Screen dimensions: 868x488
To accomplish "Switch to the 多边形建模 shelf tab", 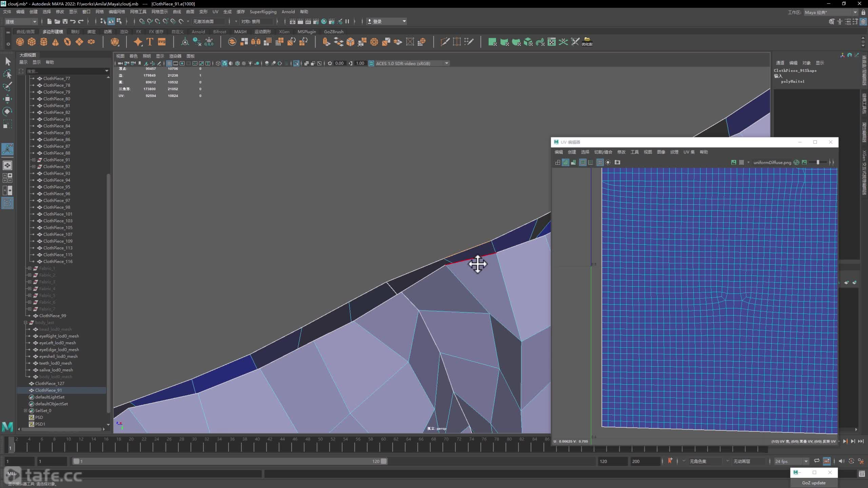I will (x=53, y=32).
